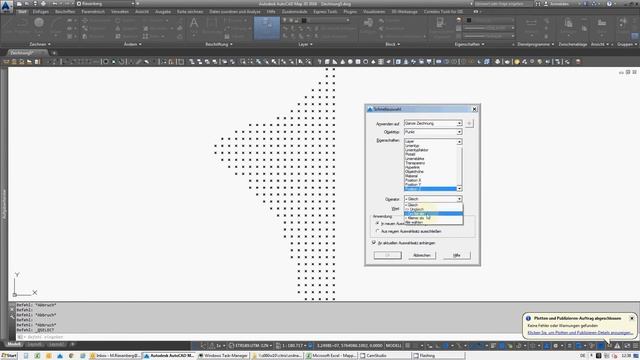This screenshot has width=640, height=360.
Task: Click the Start button on Windows taskbar
Action: (9, 356)
